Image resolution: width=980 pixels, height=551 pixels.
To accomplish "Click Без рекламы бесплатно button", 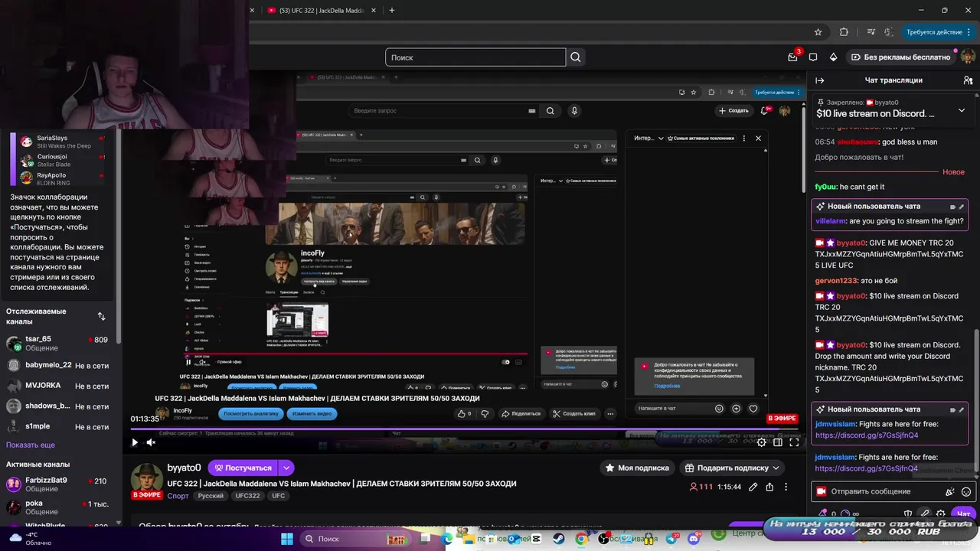I will tap(900, 57).
